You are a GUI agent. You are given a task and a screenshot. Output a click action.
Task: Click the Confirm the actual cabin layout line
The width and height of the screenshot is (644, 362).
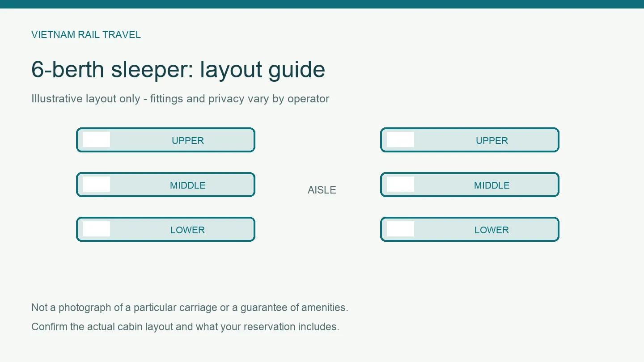coord(185,327)
